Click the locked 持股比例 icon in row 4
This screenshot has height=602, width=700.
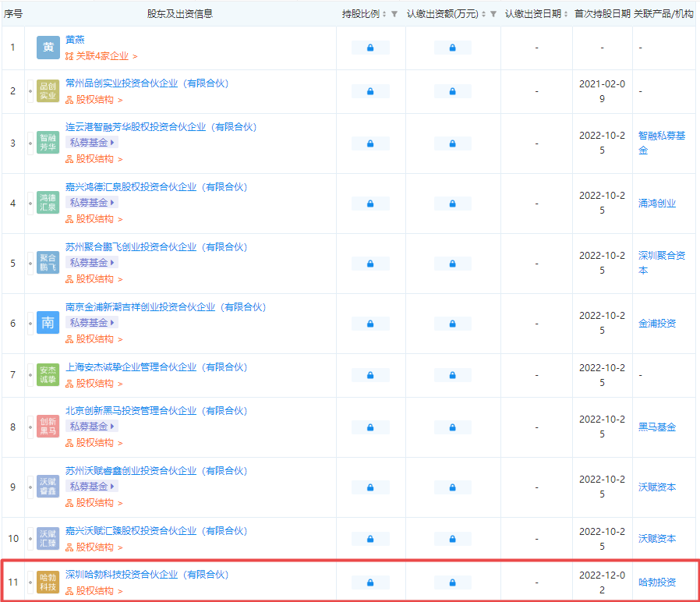click(370, 204)
